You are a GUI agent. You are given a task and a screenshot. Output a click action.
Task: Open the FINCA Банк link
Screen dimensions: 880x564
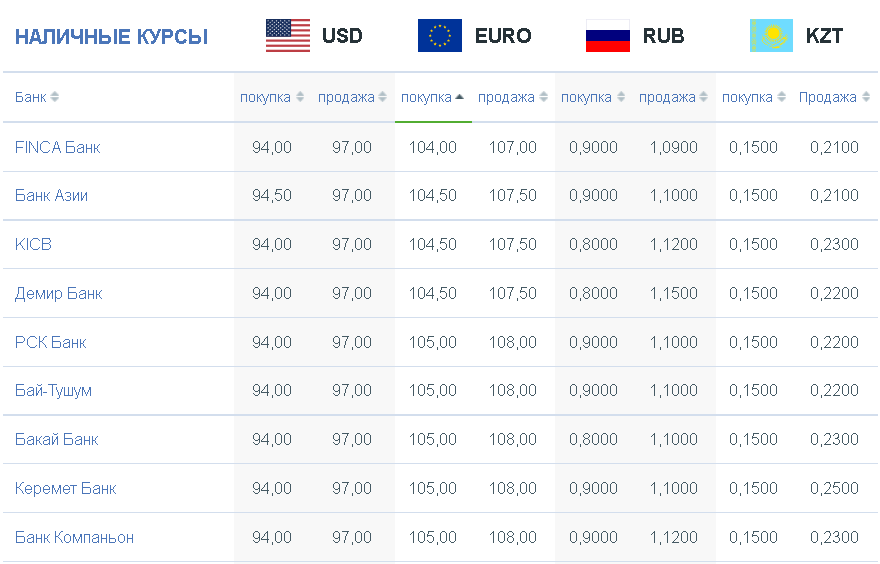coord(57,147)
